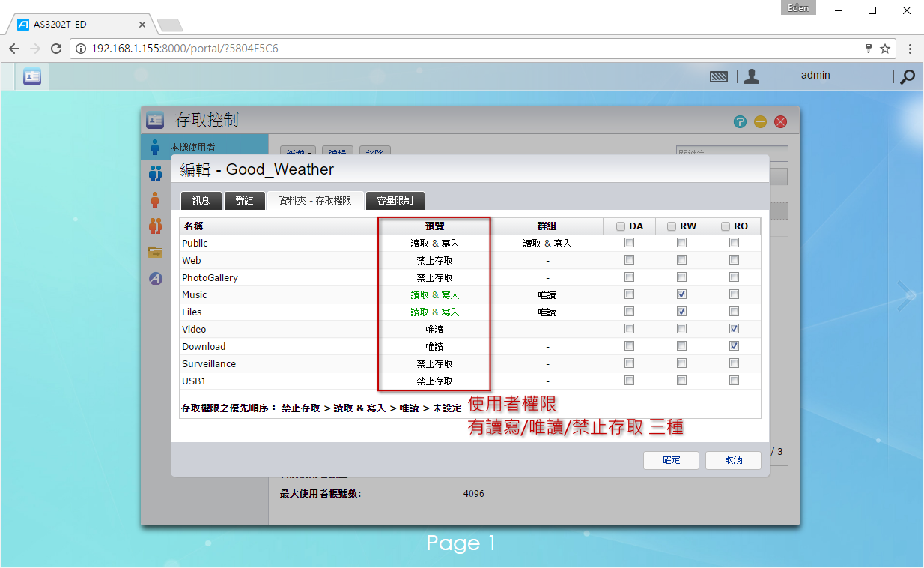Open the Shared Folders icon in the sidebar
924x568 pixels.
click(x=155, y=252)
